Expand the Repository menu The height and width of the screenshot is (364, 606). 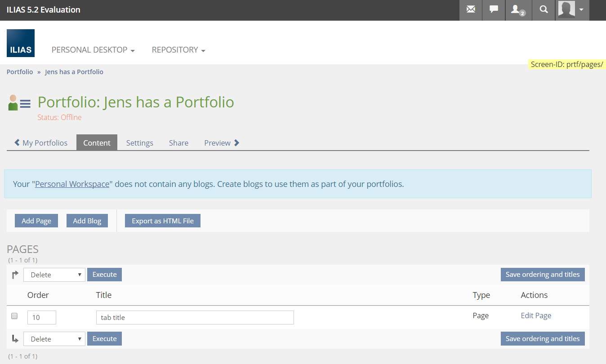pyautogui.click(x=178, y=50)
